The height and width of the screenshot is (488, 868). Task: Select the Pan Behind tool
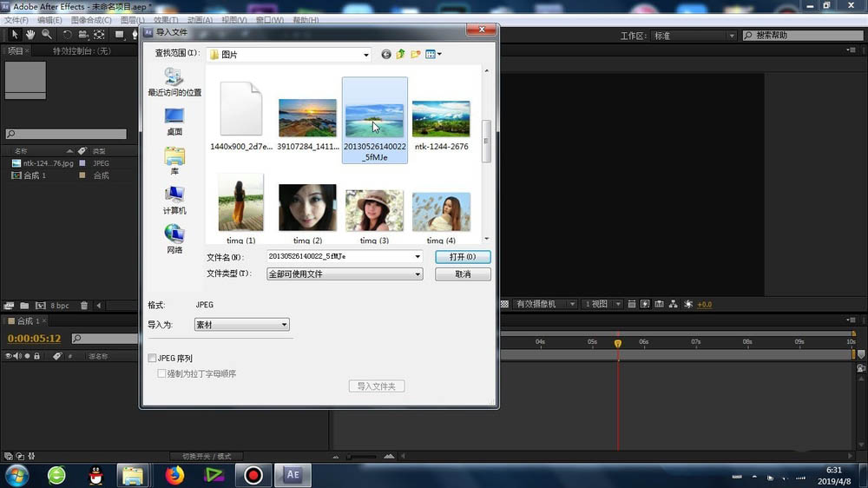coord(99,35)
